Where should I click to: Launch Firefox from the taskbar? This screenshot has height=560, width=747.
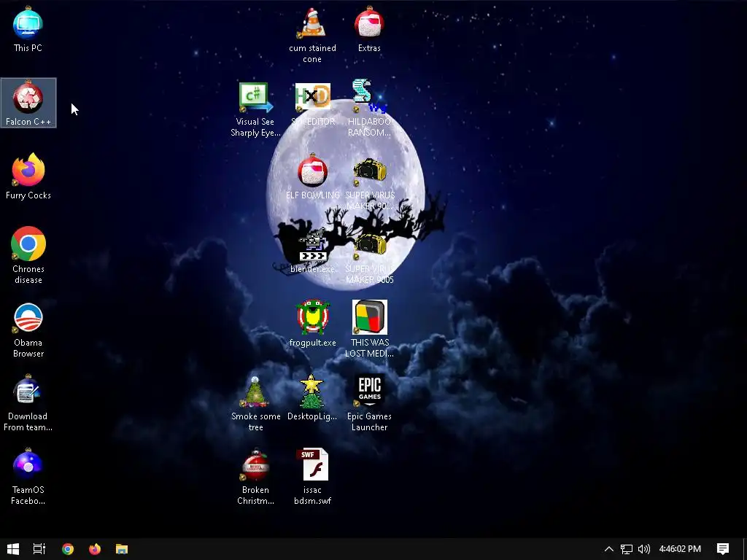tap(95, 549)
